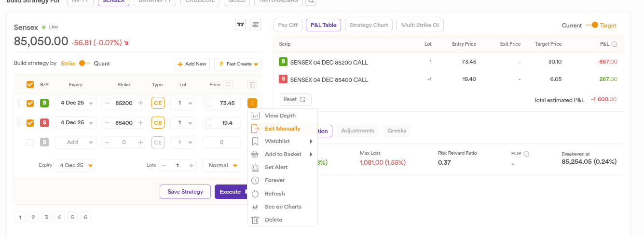The width and height of the screenshot is (644, 237).
Task: Switch to the Strategy Chart tab
Action: (x=369, y=25)
